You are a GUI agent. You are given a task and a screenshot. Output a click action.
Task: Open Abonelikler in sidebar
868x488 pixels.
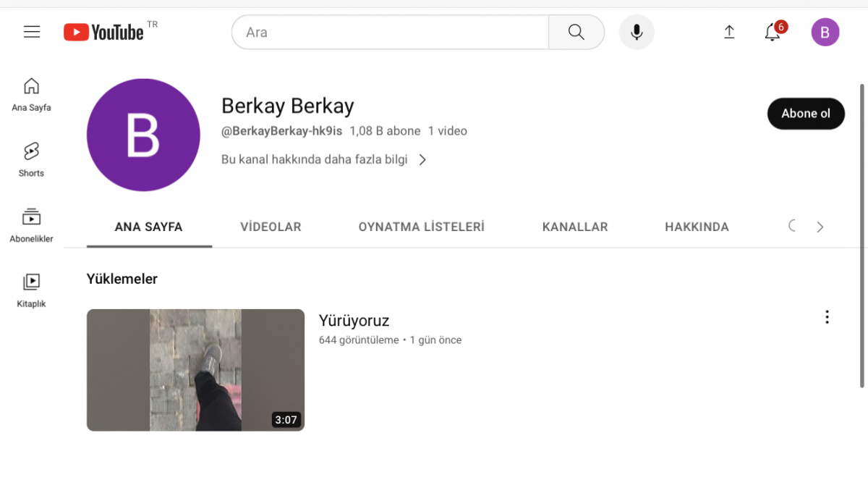click(31, 225)
